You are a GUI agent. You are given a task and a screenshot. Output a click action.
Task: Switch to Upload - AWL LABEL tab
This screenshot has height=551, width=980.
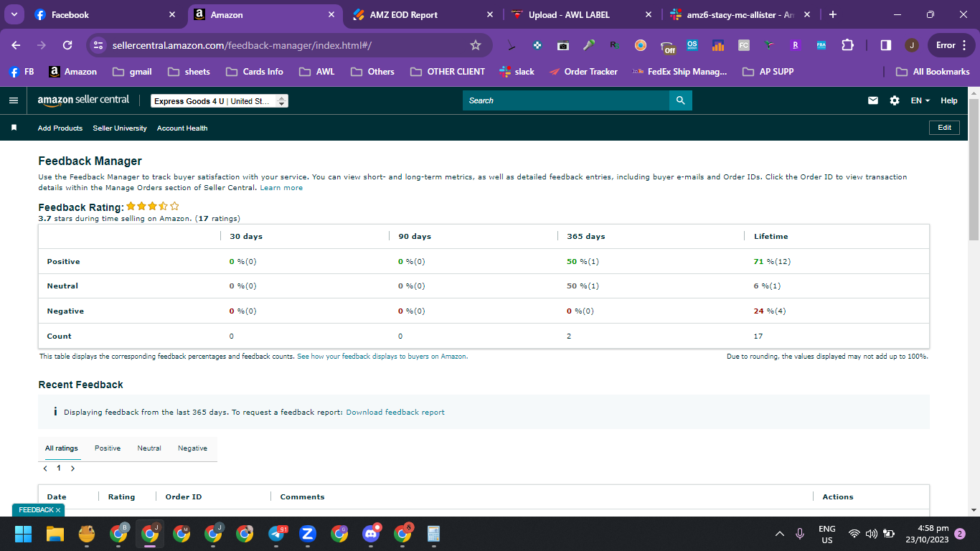pyautogui.click(x=583, y=14)
